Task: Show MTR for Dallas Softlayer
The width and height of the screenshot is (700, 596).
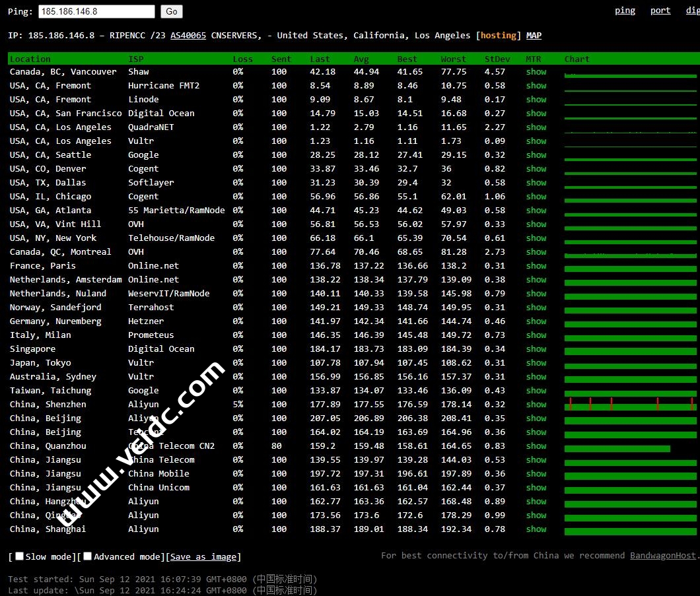Action: tap(536, 182)
